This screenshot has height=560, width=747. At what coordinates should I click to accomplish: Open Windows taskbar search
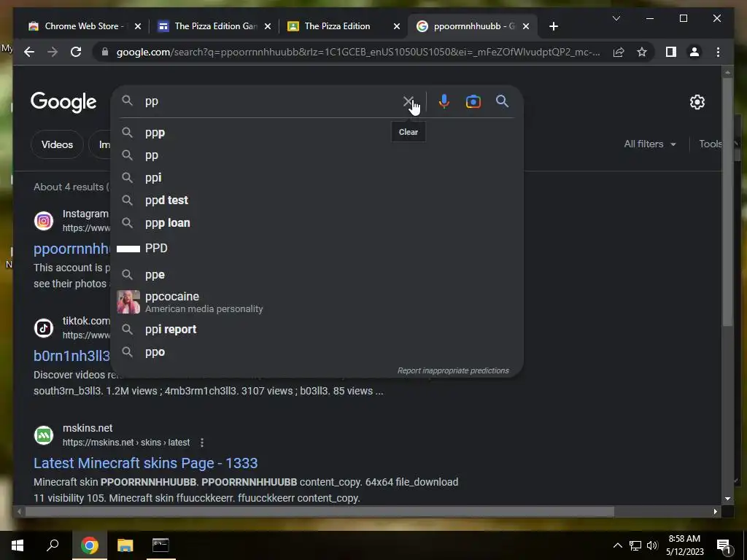coord(53,545)
